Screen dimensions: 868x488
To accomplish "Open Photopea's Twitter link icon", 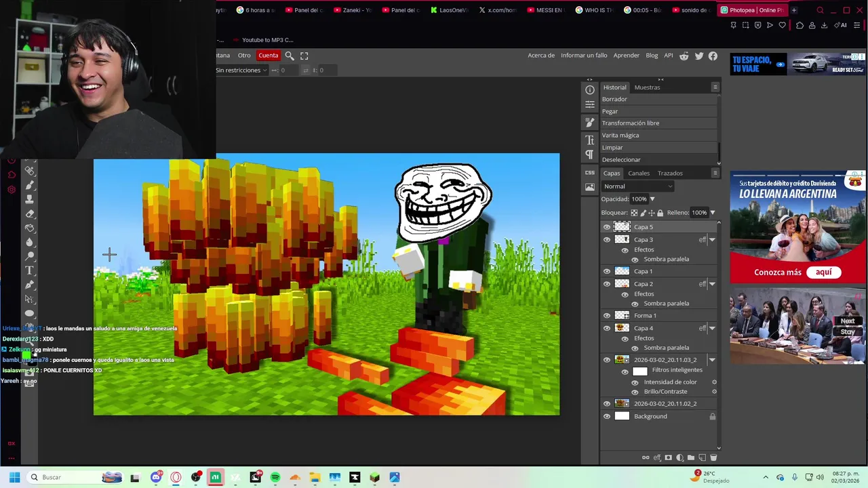I will click(x=699, y=56).
